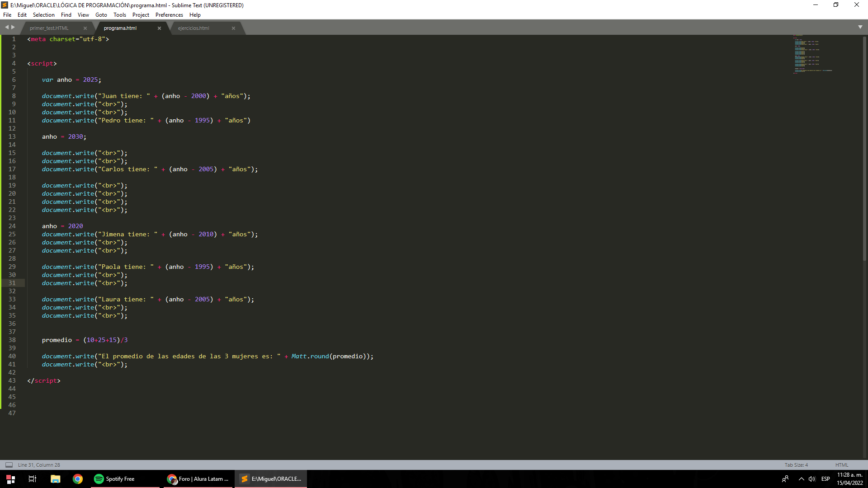Go to next tab with right arrow
Image resolution: width=868 pixels, height=488 pixels.
point(13,27)
